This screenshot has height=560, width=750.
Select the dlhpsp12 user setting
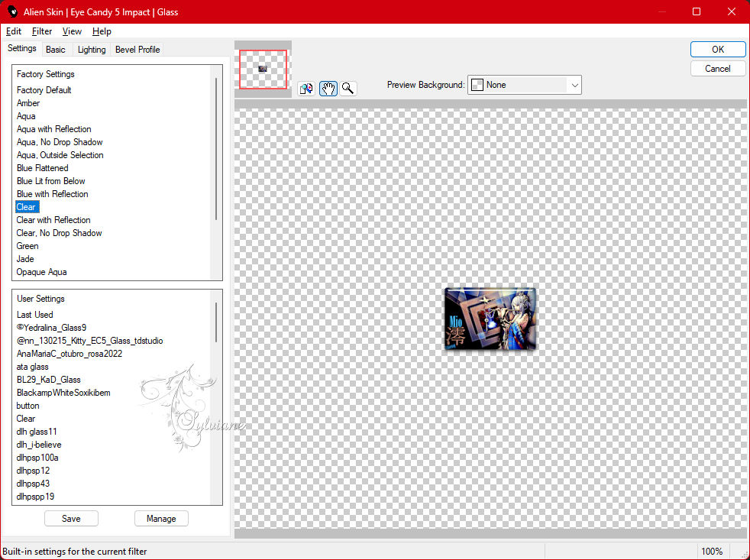[33, 470]
